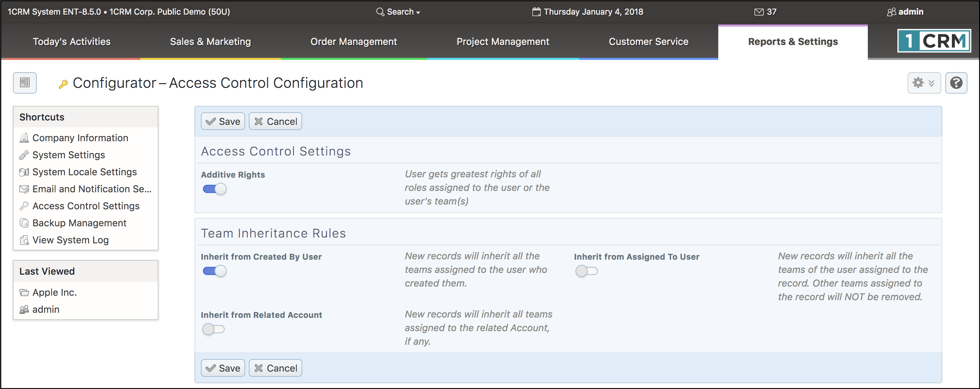Open the gear settings dropdown menu
980x389 pixels.
pos(924,83)
